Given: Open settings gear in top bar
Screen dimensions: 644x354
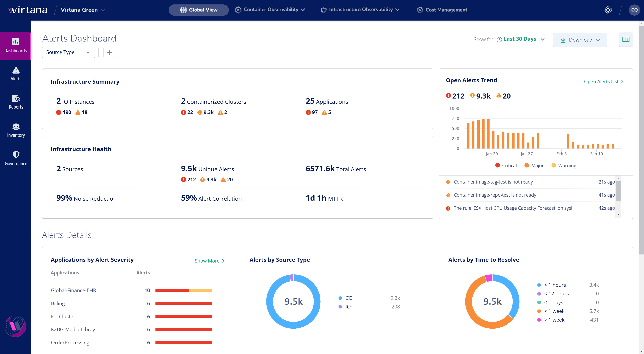Looking at the screenshot, I should pos(608,10).
